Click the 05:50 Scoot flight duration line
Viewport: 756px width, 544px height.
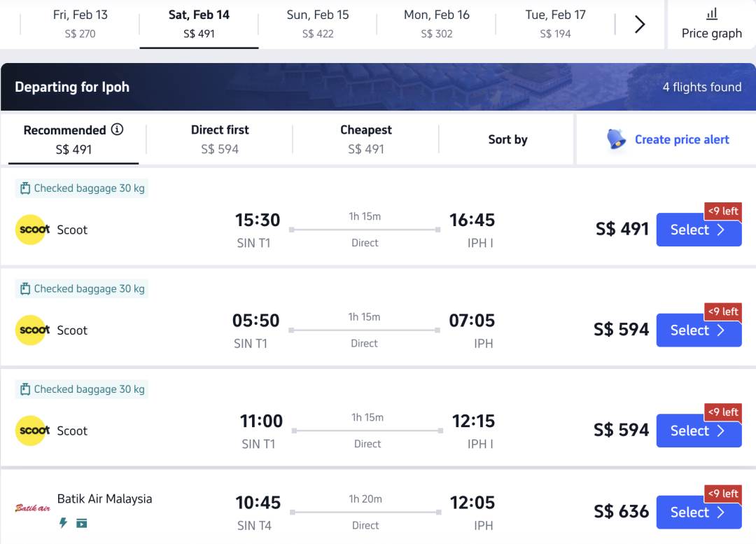pos(364,330)
